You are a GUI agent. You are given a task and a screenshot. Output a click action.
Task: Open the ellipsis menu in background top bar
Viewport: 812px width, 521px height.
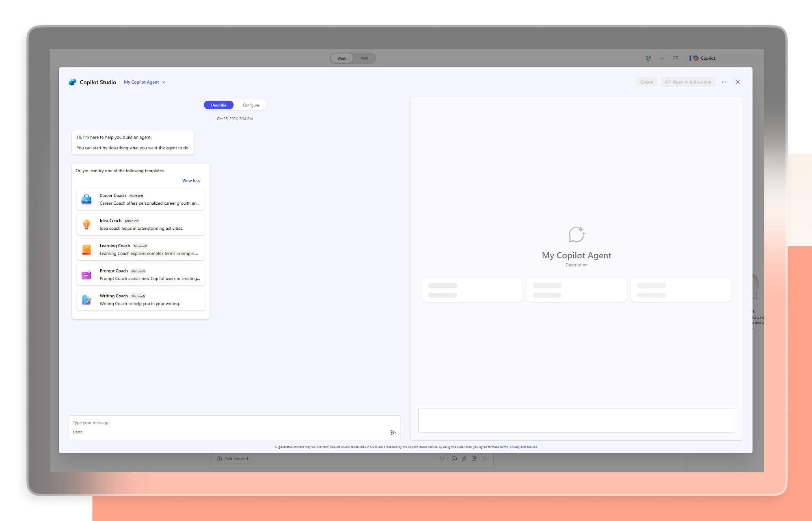[662, 58]
